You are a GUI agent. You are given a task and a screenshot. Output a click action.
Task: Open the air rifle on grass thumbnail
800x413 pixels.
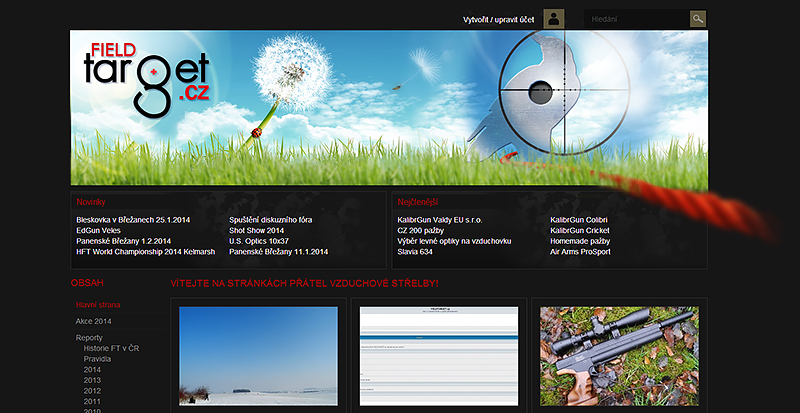619,356
